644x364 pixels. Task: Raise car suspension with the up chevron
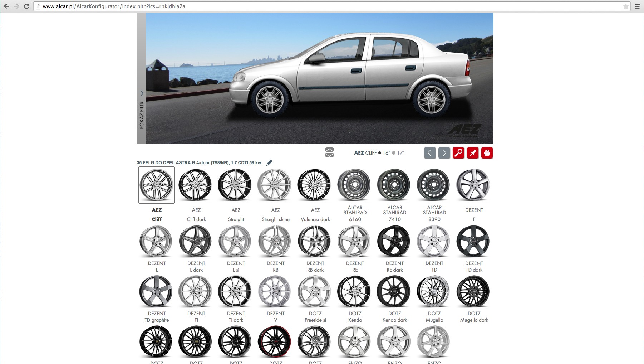(x=329, y=150)
